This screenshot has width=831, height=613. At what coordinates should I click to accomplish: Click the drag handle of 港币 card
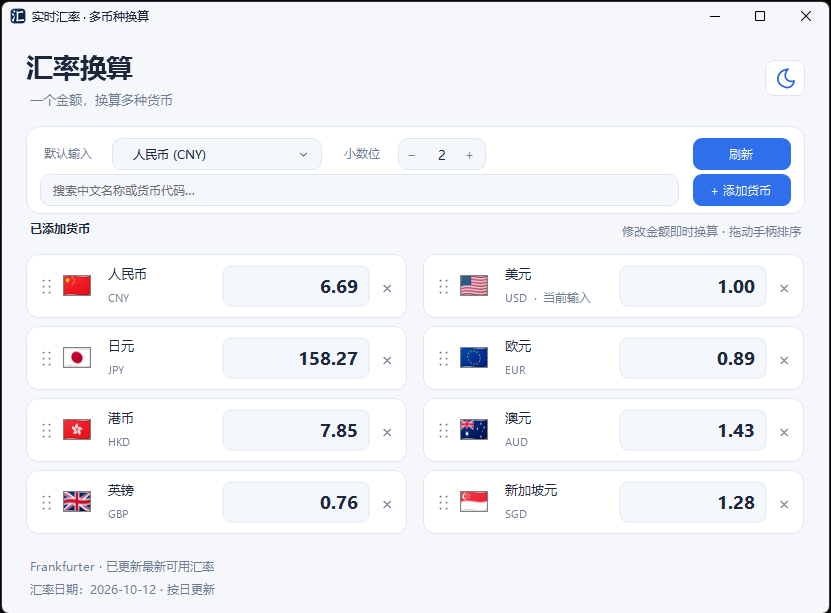coord(47,431)
